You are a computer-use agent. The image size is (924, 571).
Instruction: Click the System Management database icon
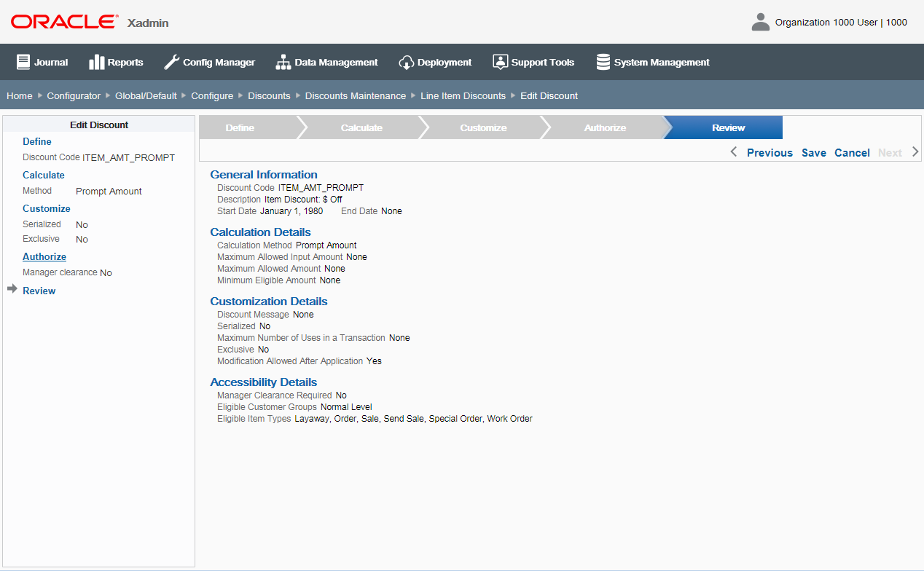click(x=603, y=62)
